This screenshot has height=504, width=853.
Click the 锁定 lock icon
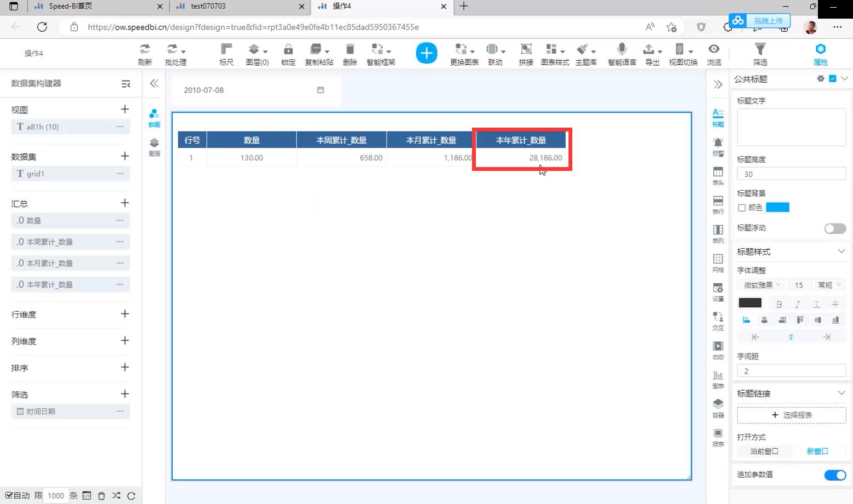tap(288, 54)
